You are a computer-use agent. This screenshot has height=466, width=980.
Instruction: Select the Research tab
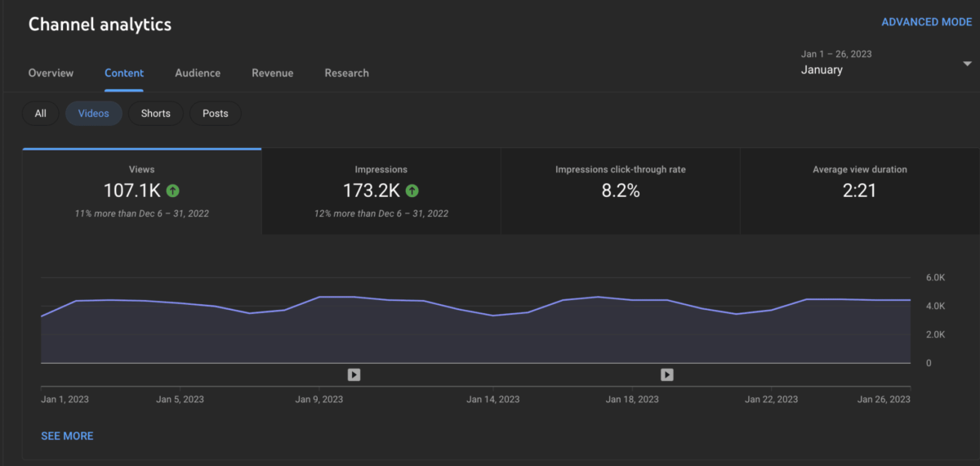[346, 73]
